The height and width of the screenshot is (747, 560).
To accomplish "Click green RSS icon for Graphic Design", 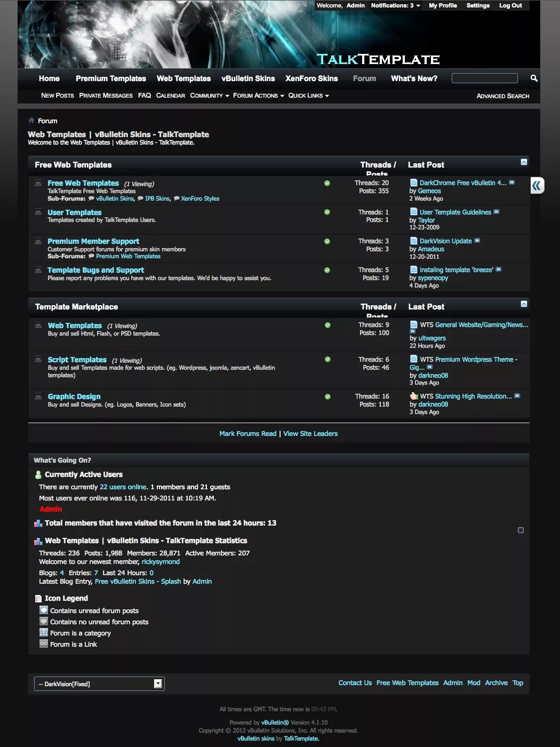I will coord(327,396).
